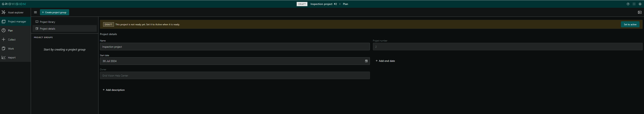Open Asset explorer in the sidebar
The height and width of the screenshot is (114, 644).
(x=16, y=12)
